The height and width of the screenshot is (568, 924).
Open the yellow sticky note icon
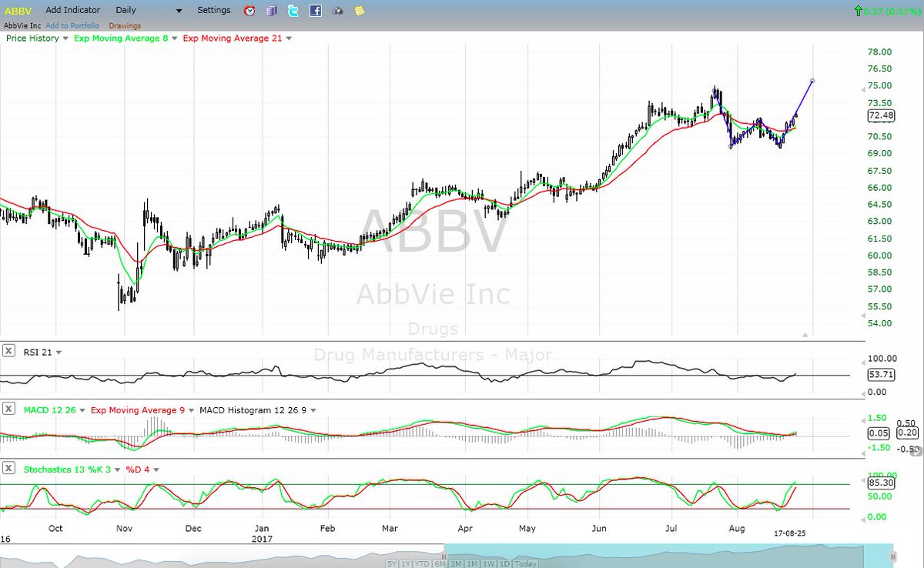360,12
